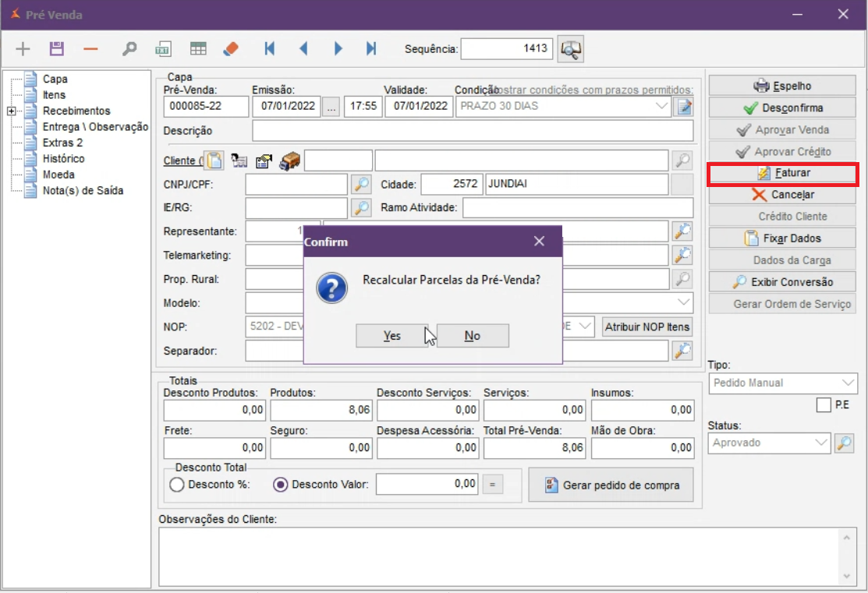Open Nota(s) de Saída in the tree

[83, 191]
